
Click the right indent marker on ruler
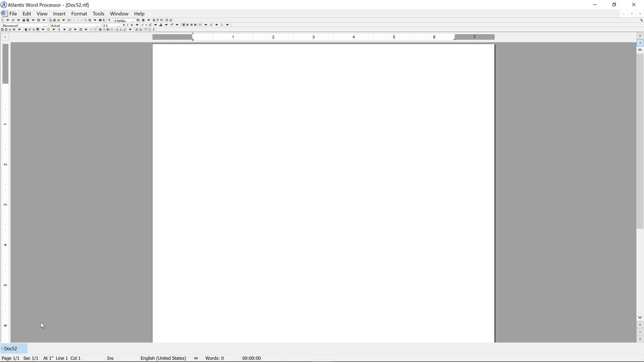[x=454, y=38]
